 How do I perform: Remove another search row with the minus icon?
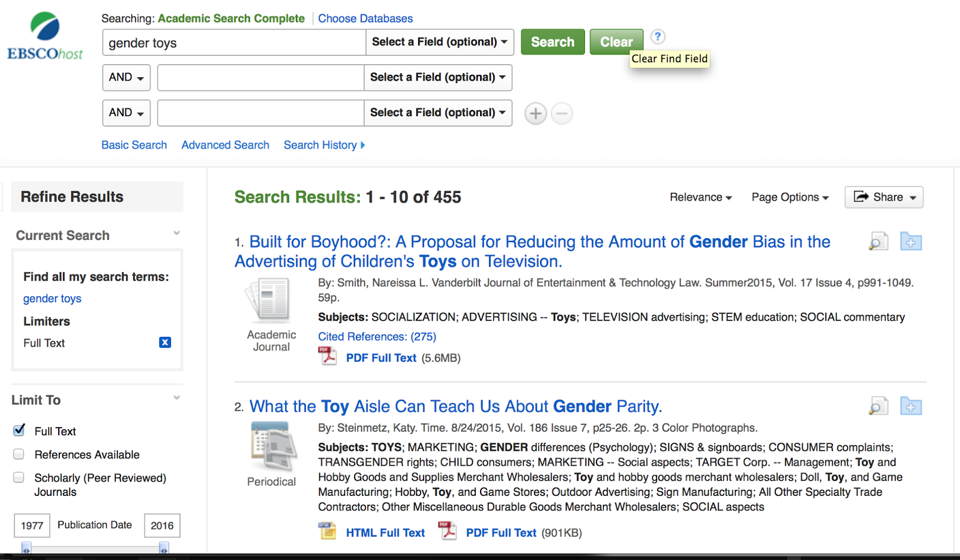562,113
